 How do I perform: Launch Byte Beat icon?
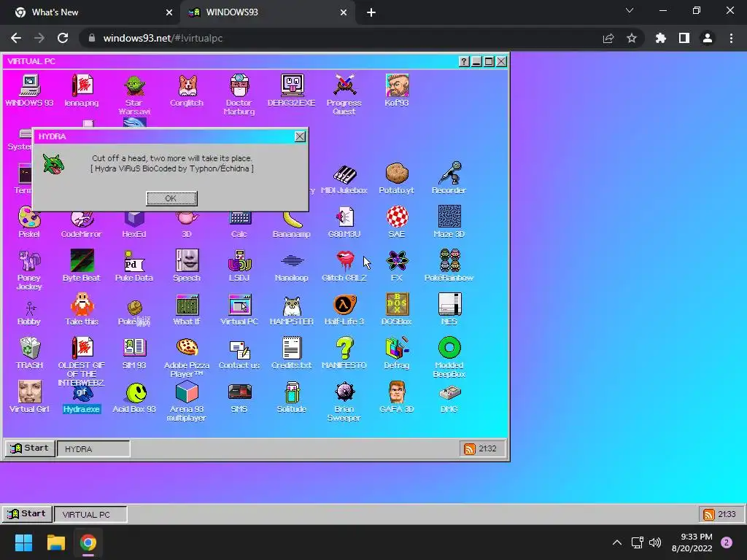tap(82, 261)
